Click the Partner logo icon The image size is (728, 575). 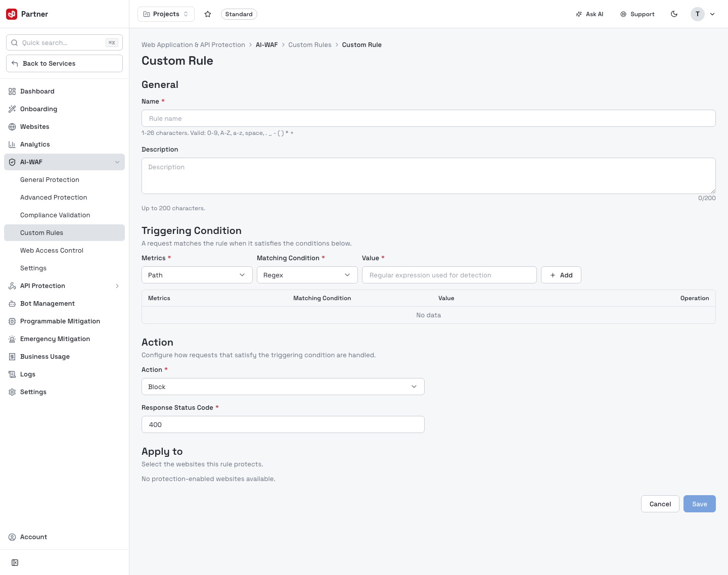click(x=12, y=14)
